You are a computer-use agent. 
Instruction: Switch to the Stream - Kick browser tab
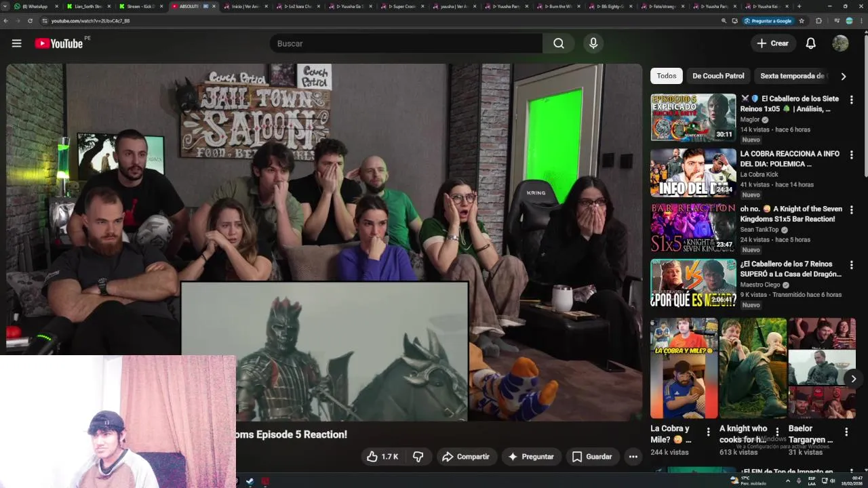(141, 6)
